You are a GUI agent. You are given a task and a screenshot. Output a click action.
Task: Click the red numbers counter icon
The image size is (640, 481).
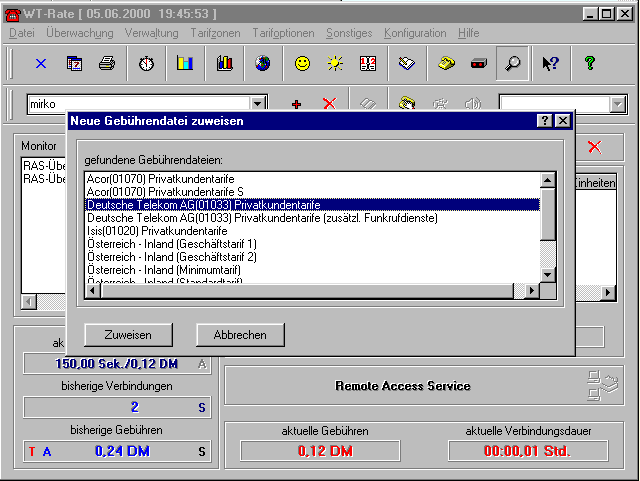tap(368, 63)
